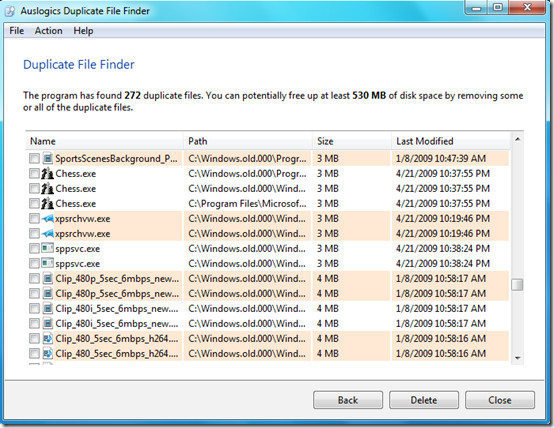Tick checkbox for Chess.exe in Program Files\Microsof

pyautogui.click(x=34, y=204)
